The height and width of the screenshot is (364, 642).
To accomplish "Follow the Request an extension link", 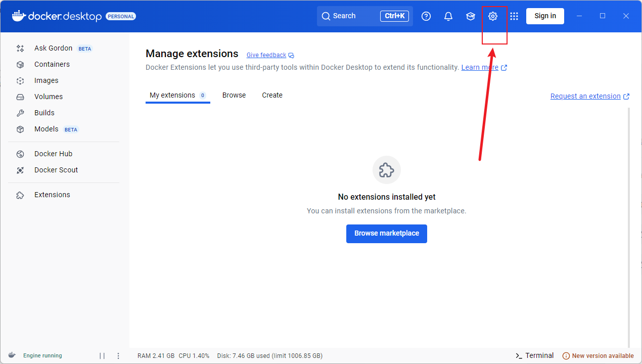I will pyautogui.click(x=585, y=97).
